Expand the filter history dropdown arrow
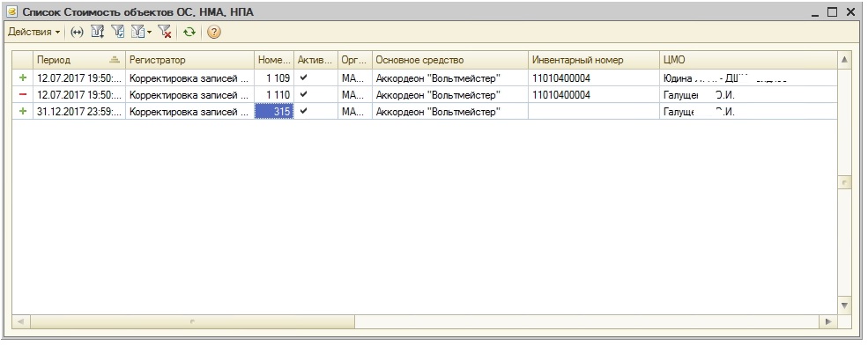Image resolution: width=868 pixels, height=346 pixels. 149,33
